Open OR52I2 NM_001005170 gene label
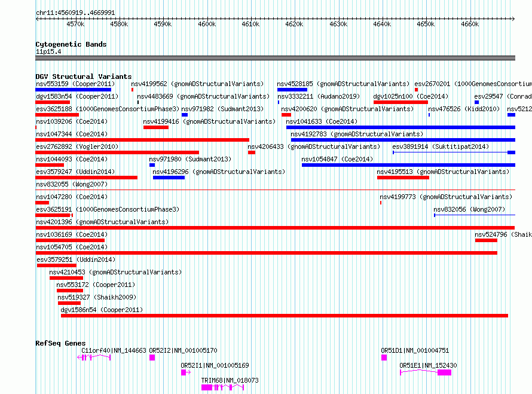 184,350
